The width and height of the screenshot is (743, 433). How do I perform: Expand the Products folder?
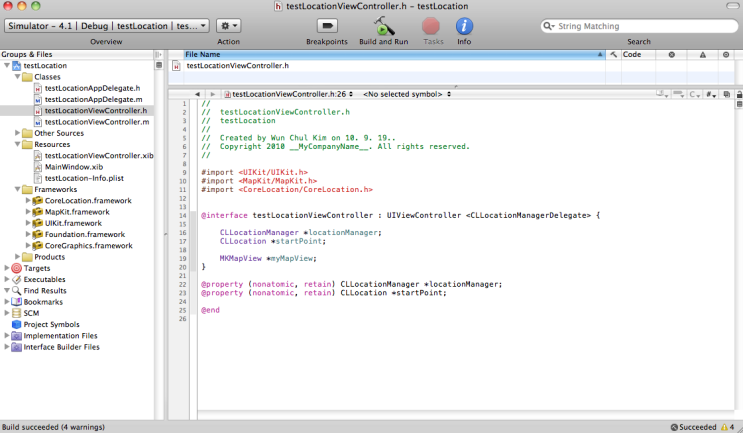click(18, 257)
